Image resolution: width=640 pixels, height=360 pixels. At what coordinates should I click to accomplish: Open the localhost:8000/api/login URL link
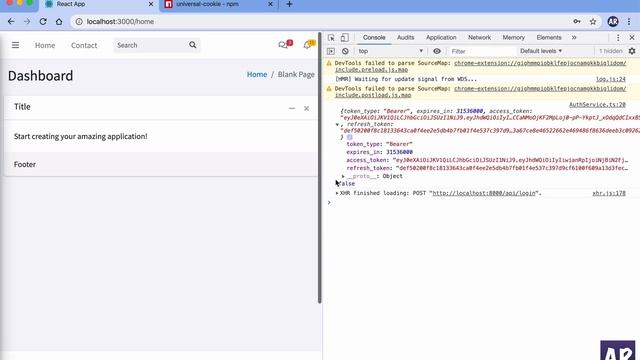click(484, 193)
